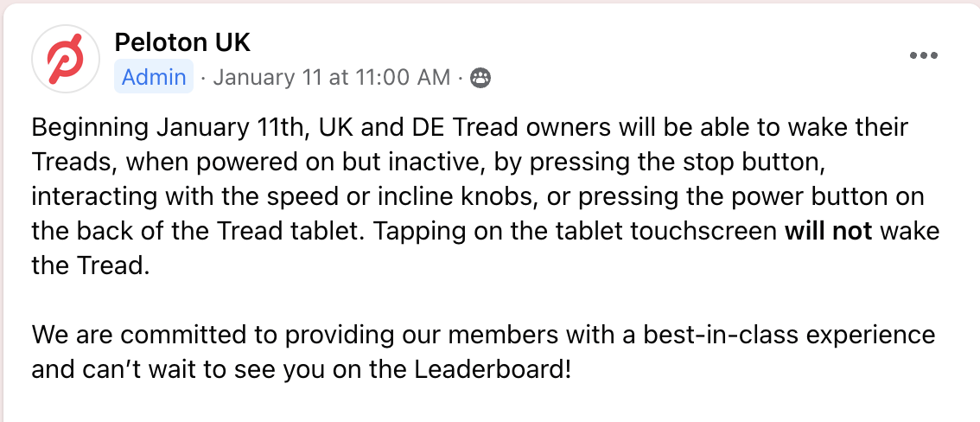Viewport: 980px width, 422px height.
Task: Click the blue Admin badge
Action: 154,77
